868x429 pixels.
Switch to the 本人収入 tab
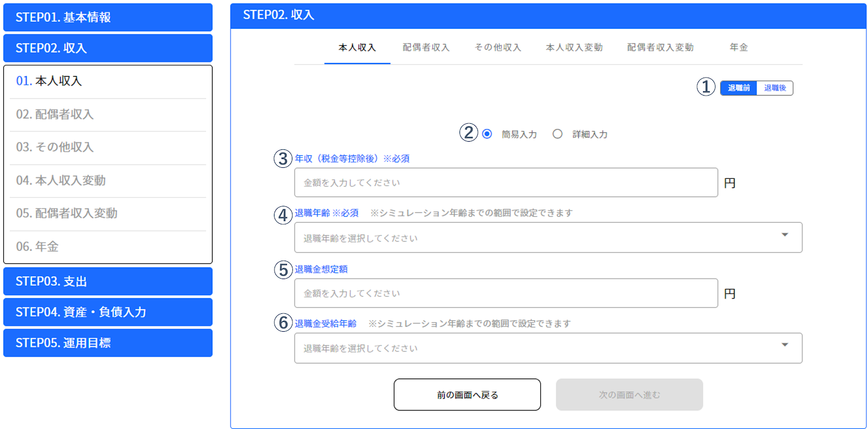click(x=357, y=48)
